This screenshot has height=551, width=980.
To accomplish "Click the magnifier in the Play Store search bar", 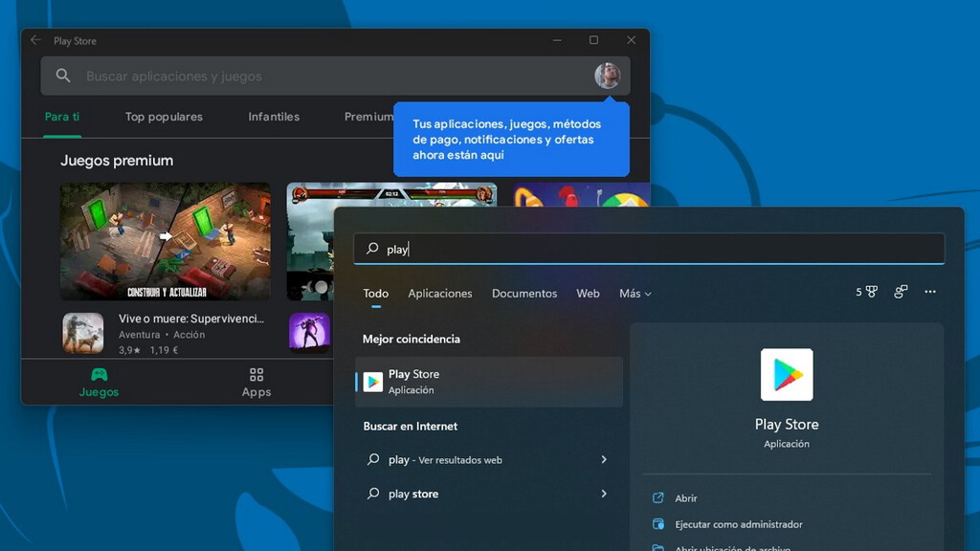I will (x=61, y=76).
